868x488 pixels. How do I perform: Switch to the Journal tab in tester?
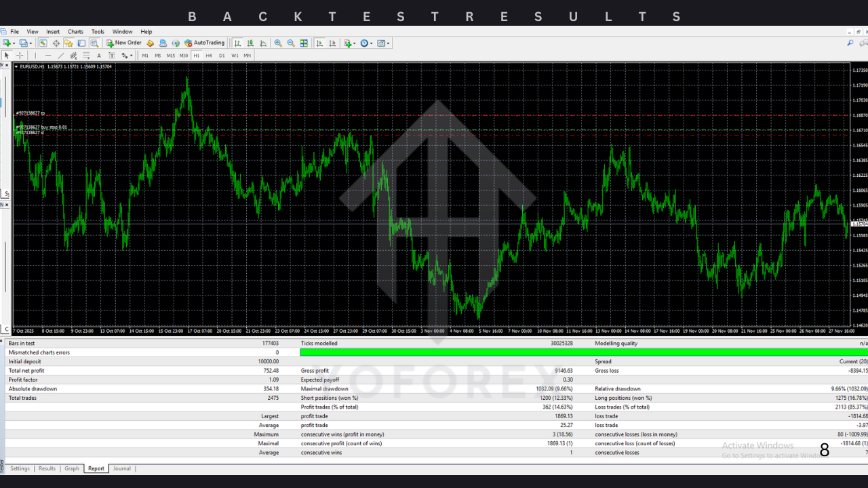(x=121, y=468)
